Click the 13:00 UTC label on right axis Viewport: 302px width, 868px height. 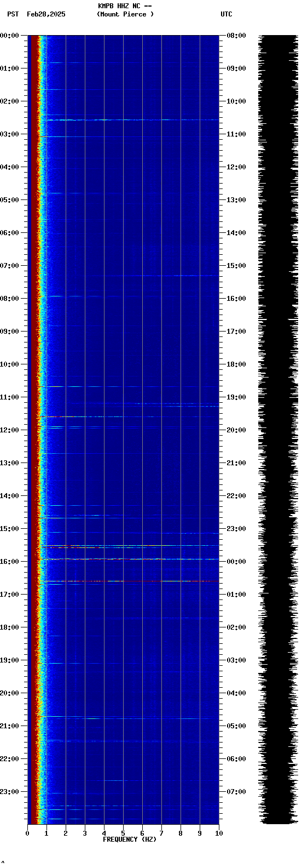pyautogui.click(x=236, y=200)
